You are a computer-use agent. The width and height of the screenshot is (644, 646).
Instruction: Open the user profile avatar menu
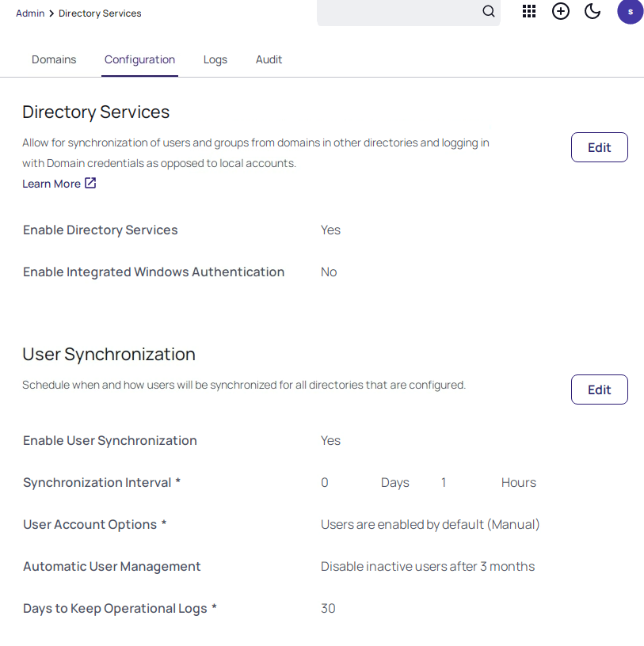(x=630, y=11)
